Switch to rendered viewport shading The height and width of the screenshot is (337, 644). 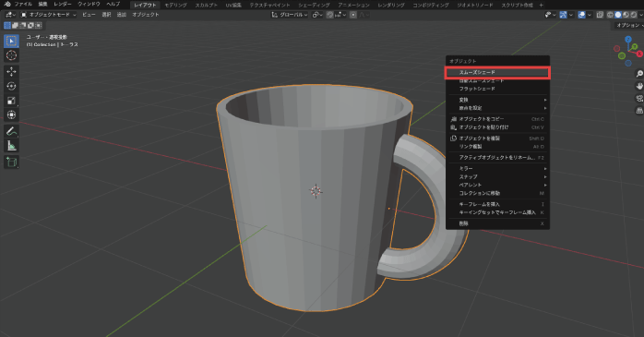click(x=633, y=15)
